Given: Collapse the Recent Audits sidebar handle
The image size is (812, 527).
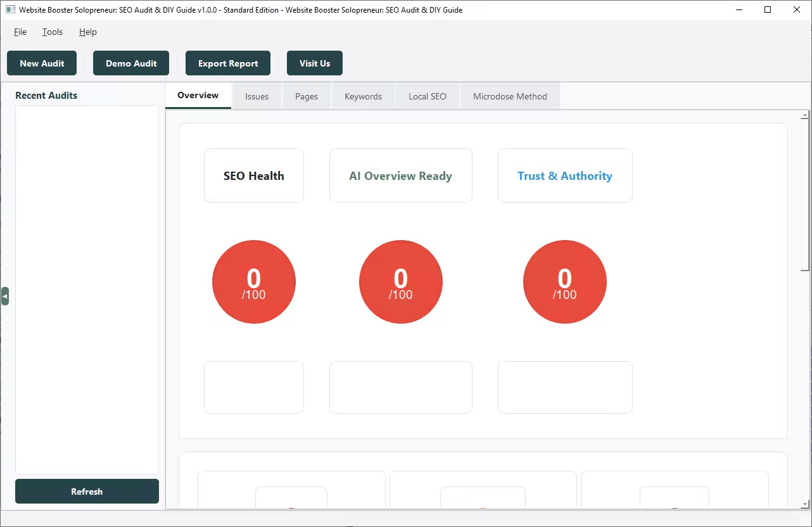Looking at the screenshot, I should coord(5,296).
